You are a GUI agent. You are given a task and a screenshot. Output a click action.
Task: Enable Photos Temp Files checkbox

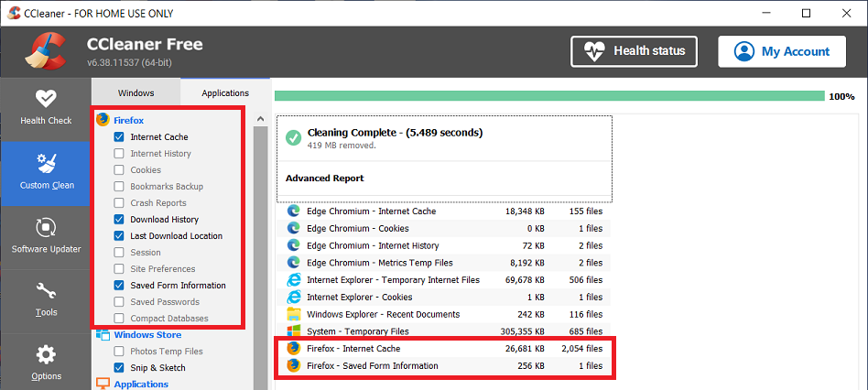pyautogui.click(x=118, y=352)
